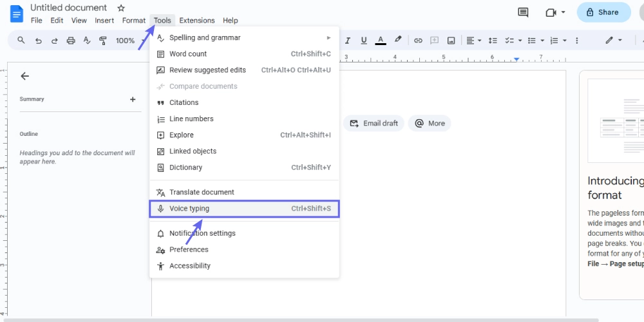Open the zoom 100% dropdown
644x322 pixels.
pyautogui.click(x=129, y=41)
